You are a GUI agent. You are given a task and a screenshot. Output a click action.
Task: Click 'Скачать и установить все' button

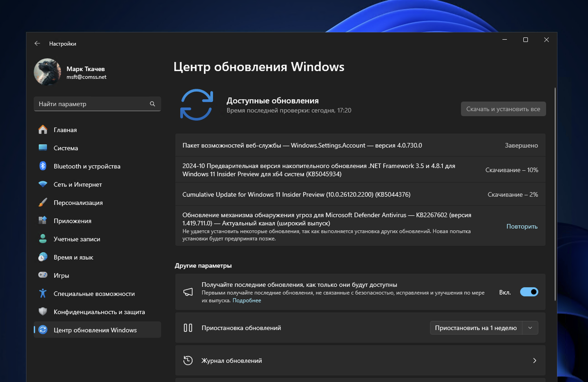pos(503,109)
